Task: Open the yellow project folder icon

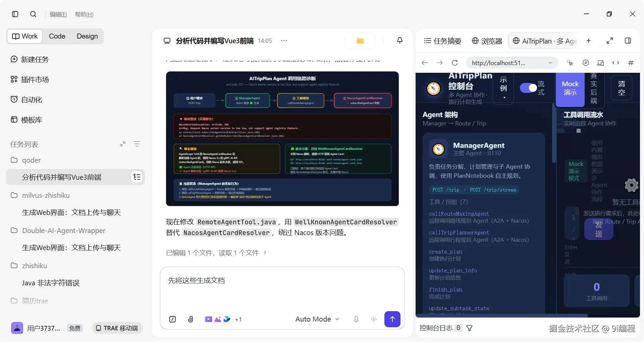Action: pyautogui.click(x=360, y=41)
